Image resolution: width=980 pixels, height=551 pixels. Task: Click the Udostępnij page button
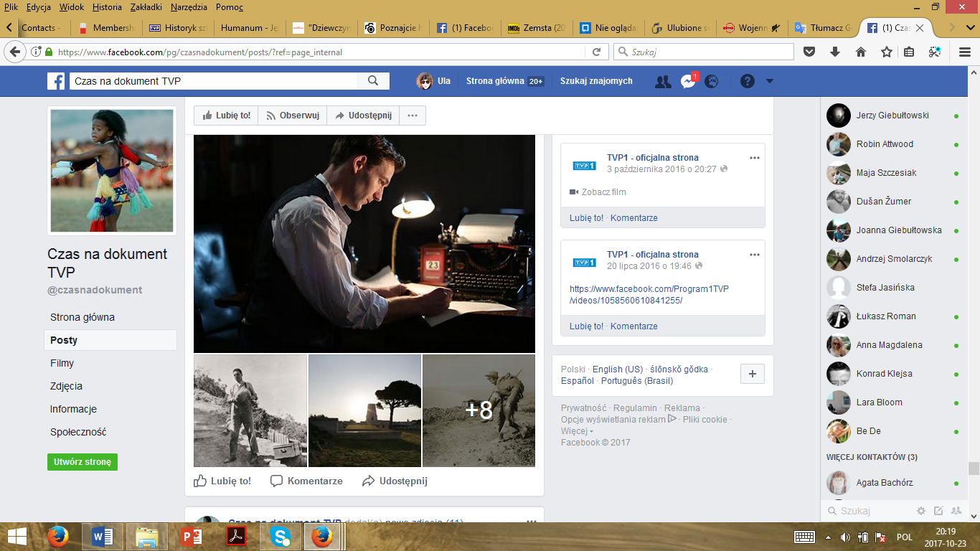tap(363, 116)
